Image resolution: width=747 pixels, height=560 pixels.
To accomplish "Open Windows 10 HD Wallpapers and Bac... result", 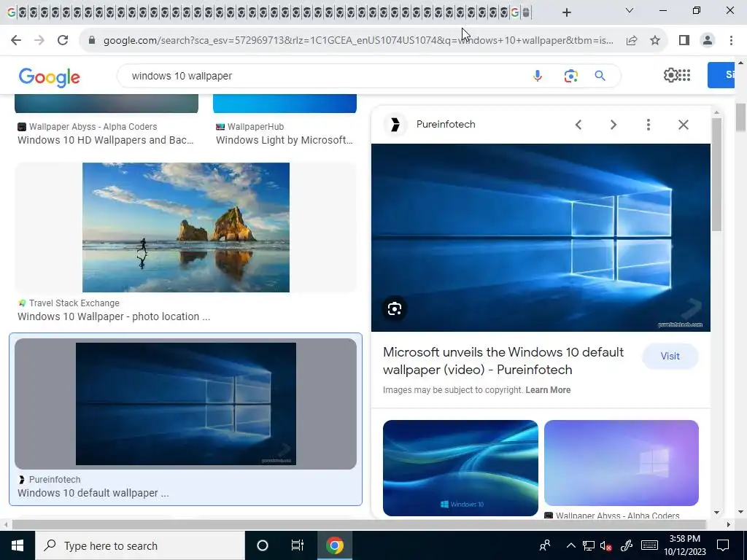I will [106, 140].
